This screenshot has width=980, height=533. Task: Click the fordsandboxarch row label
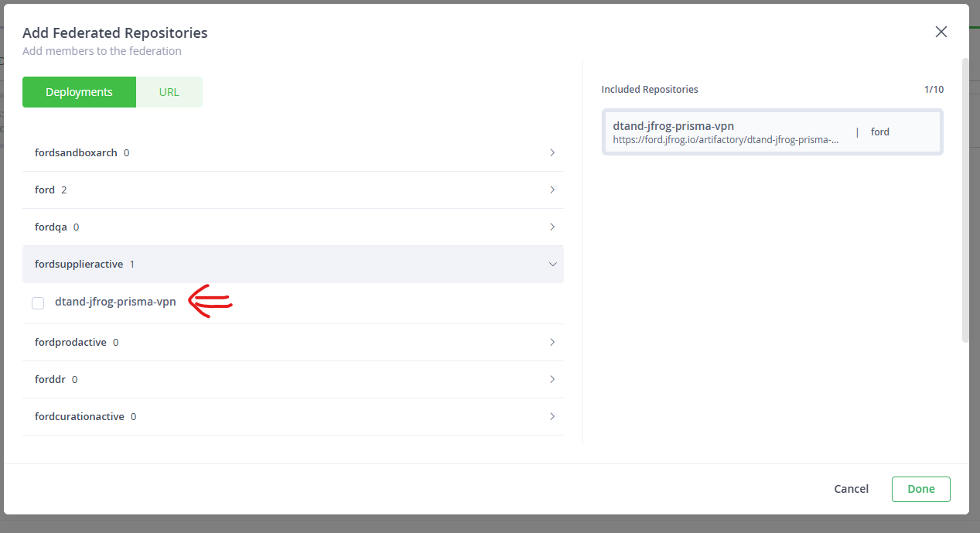tap(76, 152)
